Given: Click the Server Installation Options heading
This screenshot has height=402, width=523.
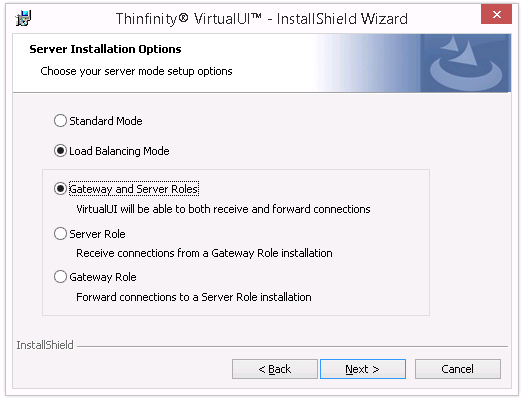Looking at the screenshot, I should tap(105, 49).
